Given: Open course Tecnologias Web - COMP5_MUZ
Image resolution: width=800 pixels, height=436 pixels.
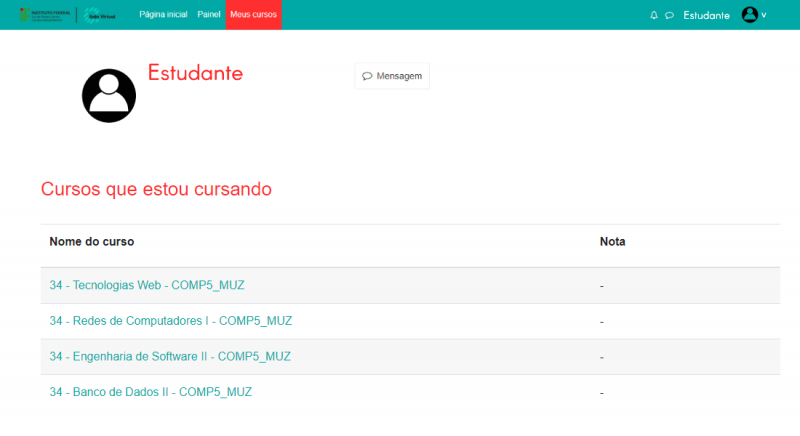Looking at the screenshot, I should [x=147, y=285].
